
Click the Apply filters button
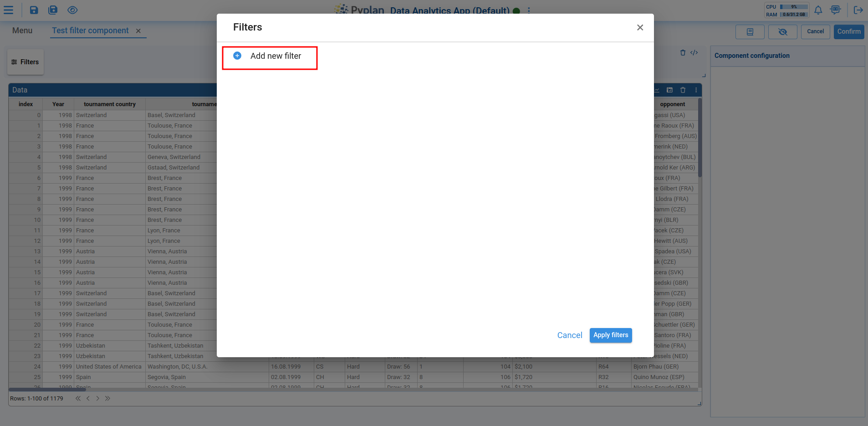coord(610,335)
